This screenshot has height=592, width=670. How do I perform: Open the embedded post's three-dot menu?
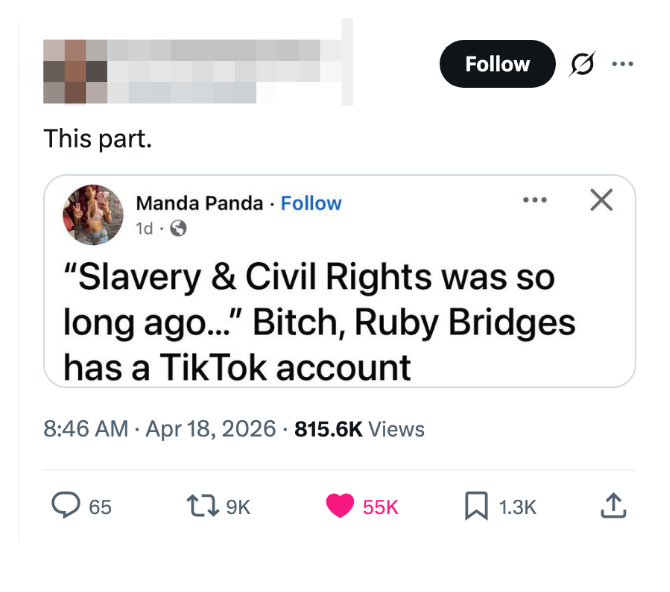(x=534, y=200)
